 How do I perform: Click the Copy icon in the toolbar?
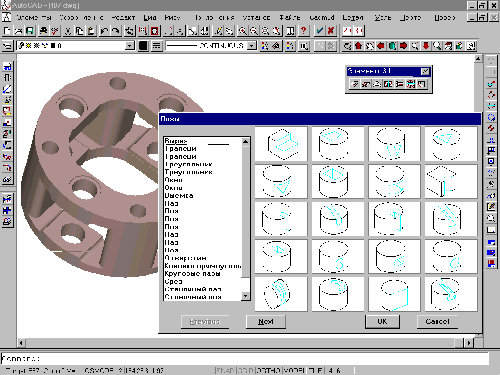coord(79,31)
